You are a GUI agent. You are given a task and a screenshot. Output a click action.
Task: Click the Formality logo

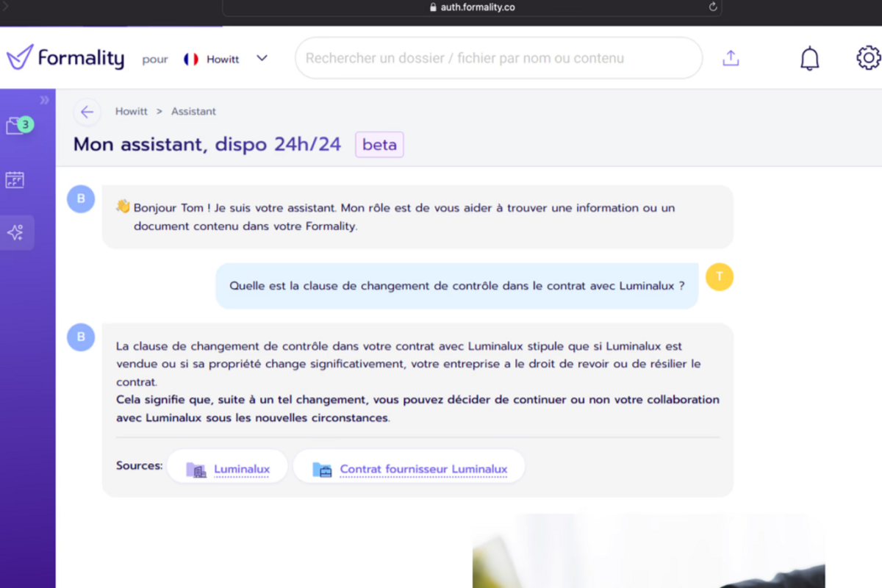tap(65, 57)
